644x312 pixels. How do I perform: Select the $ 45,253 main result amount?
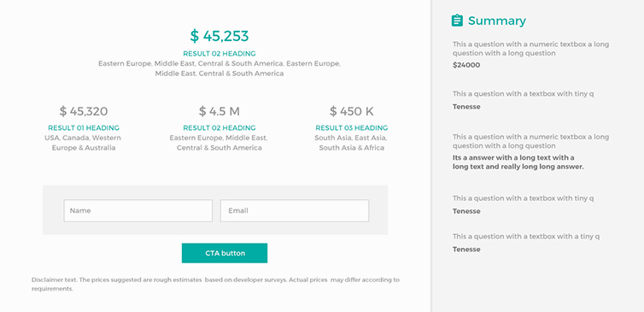[x=220, y=36]
